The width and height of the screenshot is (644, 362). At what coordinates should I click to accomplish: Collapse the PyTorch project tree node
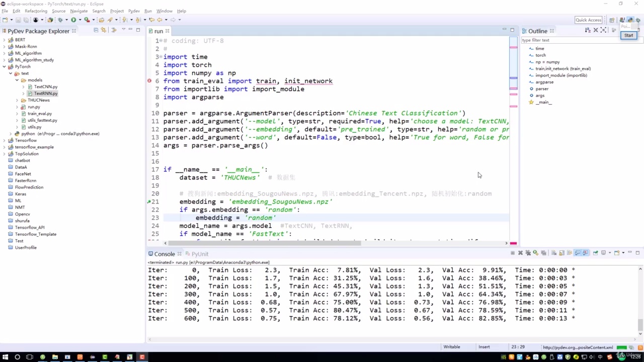pyautogui.click(x=5, y=66)
